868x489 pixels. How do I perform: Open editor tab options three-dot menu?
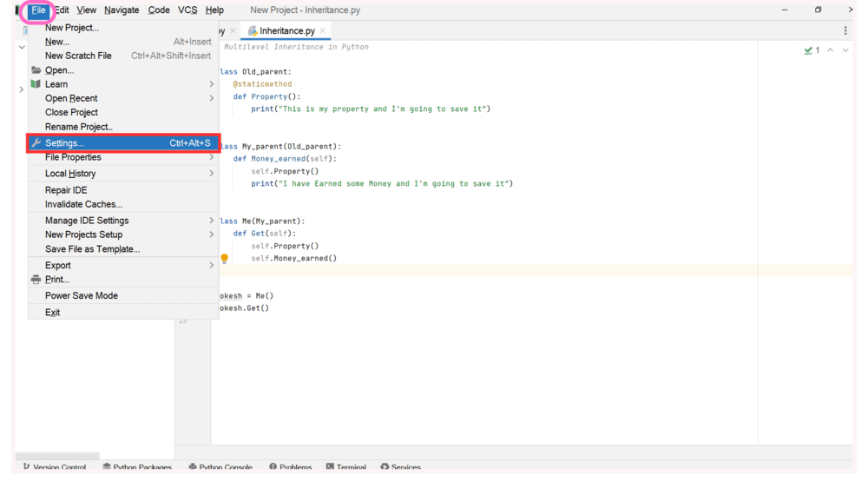point(845,30)
